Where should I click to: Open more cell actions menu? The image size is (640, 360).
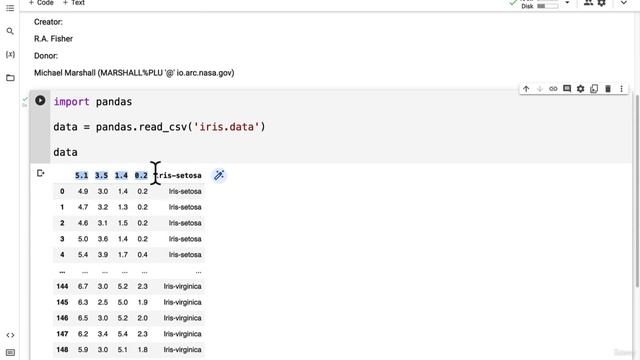click(621, 89)
